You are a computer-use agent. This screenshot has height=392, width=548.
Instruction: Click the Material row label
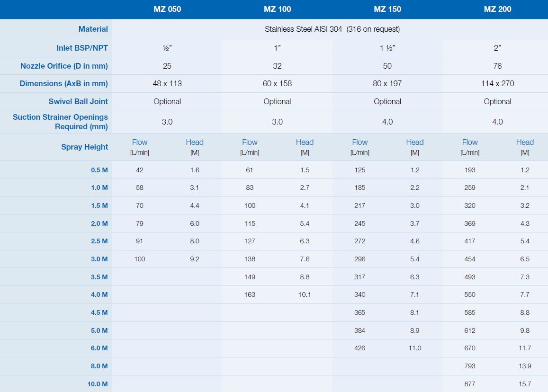93,29
